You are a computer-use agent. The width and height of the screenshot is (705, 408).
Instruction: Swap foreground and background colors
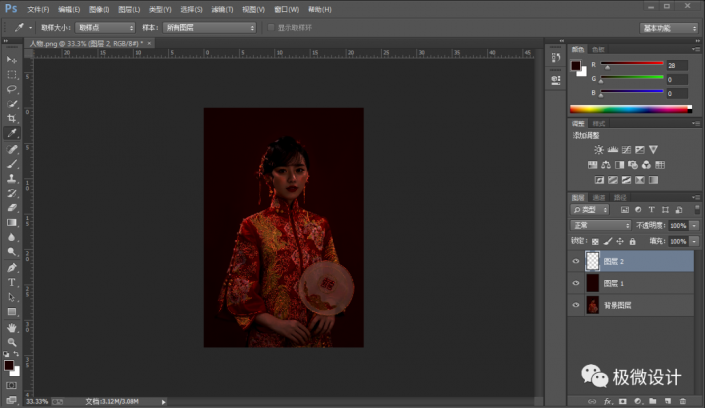(17, 354)
